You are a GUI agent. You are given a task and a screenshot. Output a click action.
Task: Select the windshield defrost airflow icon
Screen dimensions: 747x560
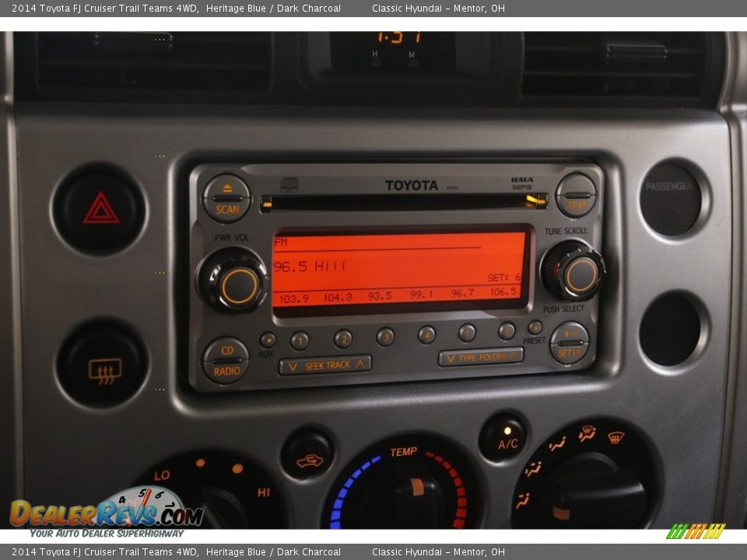[615, 437]
